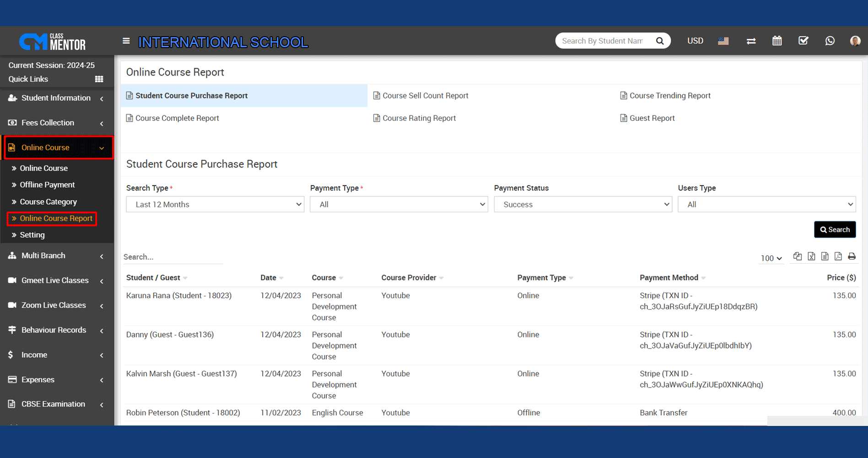Click Karuna Rana (Student - 18023) cell
Screen dimensions: 868x458
(179, 295)
